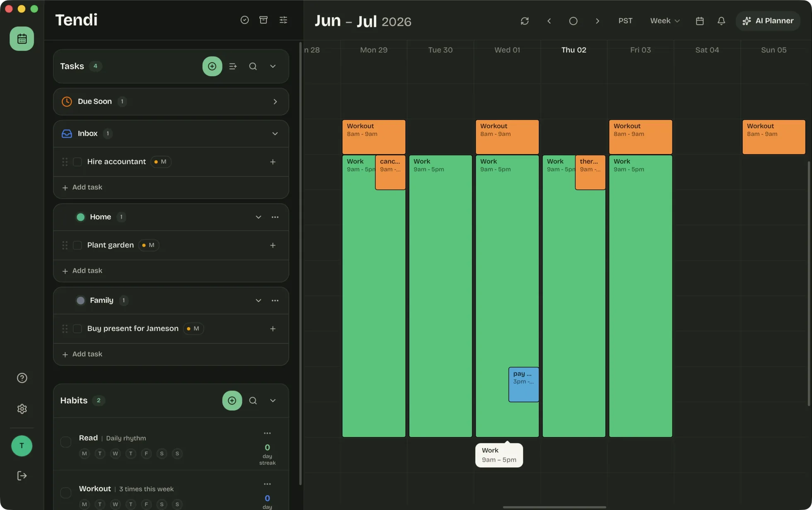Search tasks with the magnifier icon
Screen dimensions: 812x510
click(x=253, y=66)
